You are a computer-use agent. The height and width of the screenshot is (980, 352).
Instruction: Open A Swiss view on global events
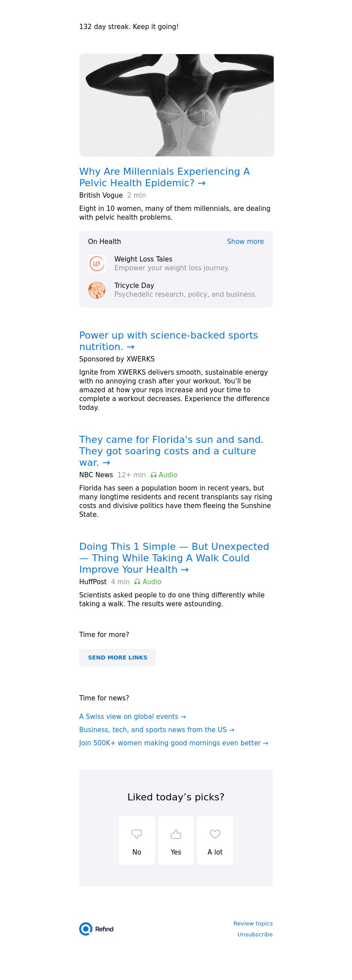(x=132, y=717)
